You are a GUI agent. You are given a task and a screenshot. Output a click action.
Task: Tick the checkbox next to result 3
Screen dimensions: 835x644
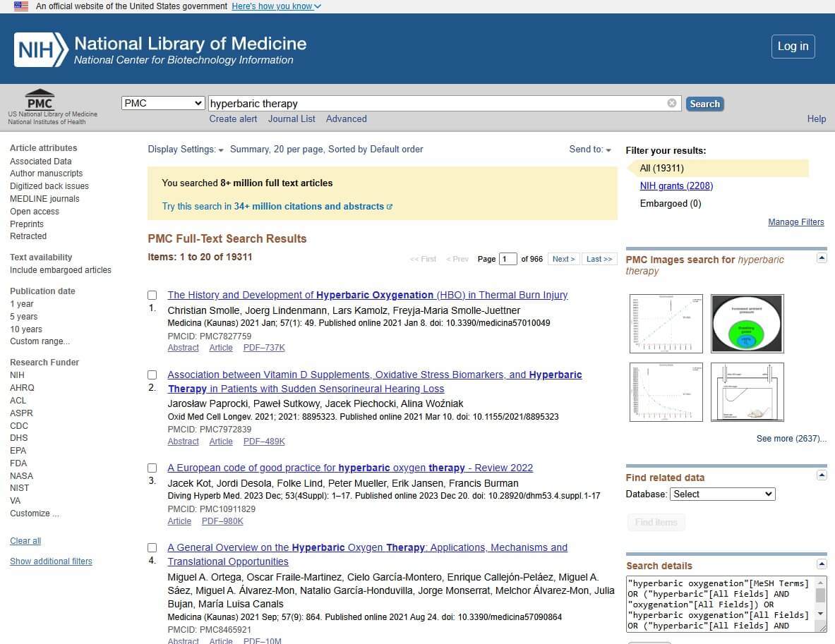point(152,468)
